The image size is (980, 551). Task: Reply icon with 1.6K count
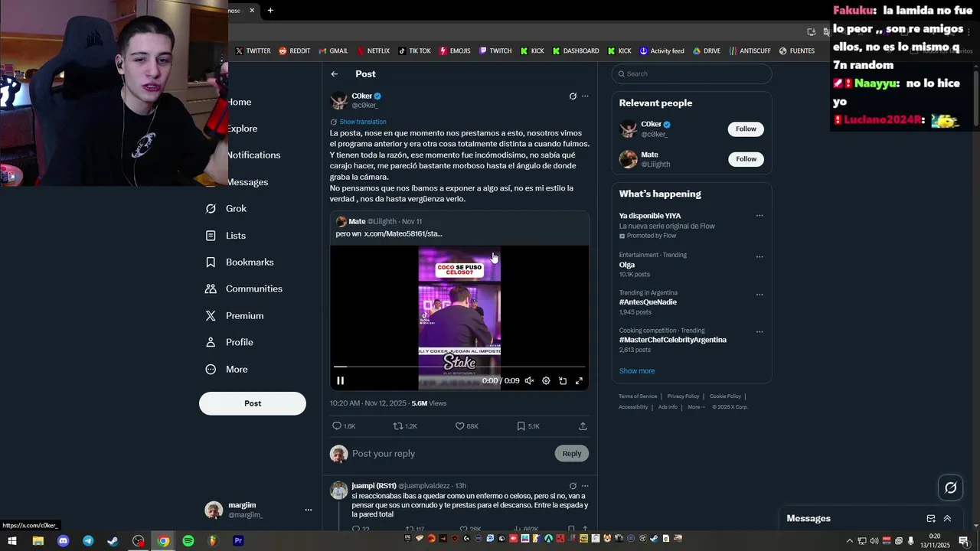pyautogui.click(x=344, y=426)
